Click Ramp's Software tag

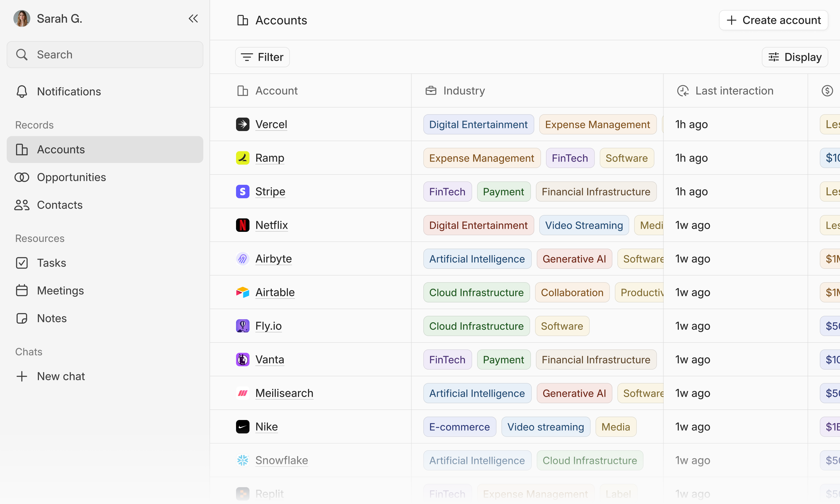tap(627, 158)
